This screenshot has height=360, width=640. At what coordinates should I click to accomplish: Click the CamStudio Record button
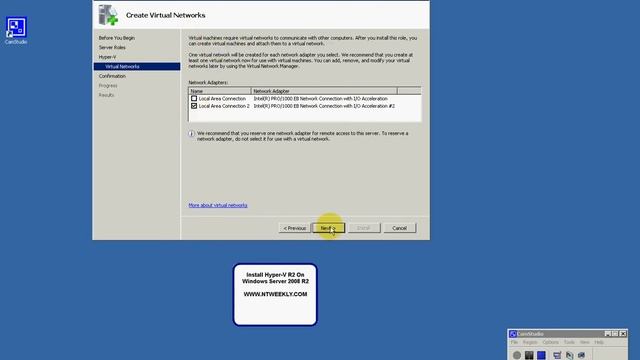pos(517,355)
